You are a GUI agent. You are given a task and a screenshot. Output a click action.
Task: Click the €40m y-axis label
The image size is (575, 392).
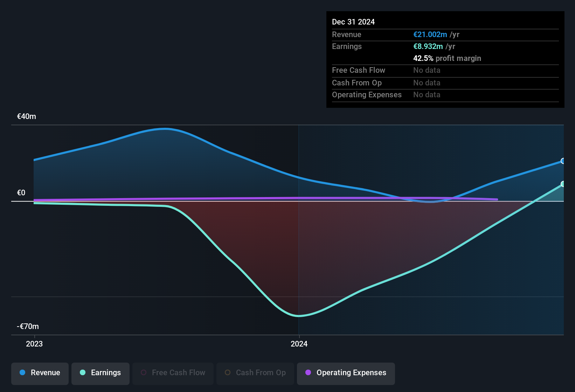27,117
